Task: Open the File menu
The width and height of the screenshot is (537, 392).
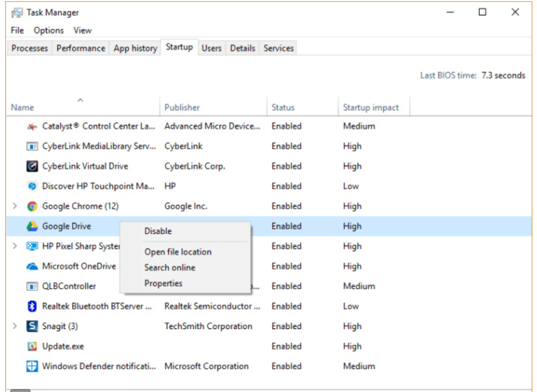Action: click(17, 31)
